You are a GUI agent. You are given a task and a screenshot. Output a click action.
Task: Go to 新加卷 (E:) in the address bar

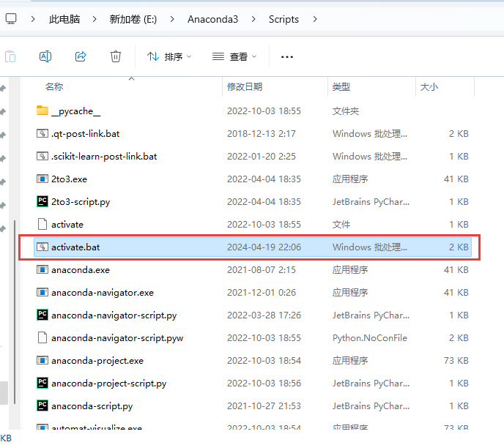(x=133, y=19)
